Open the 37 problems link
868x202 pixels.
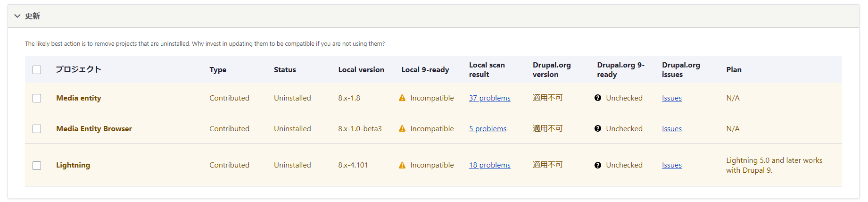(x=489, y=98)
